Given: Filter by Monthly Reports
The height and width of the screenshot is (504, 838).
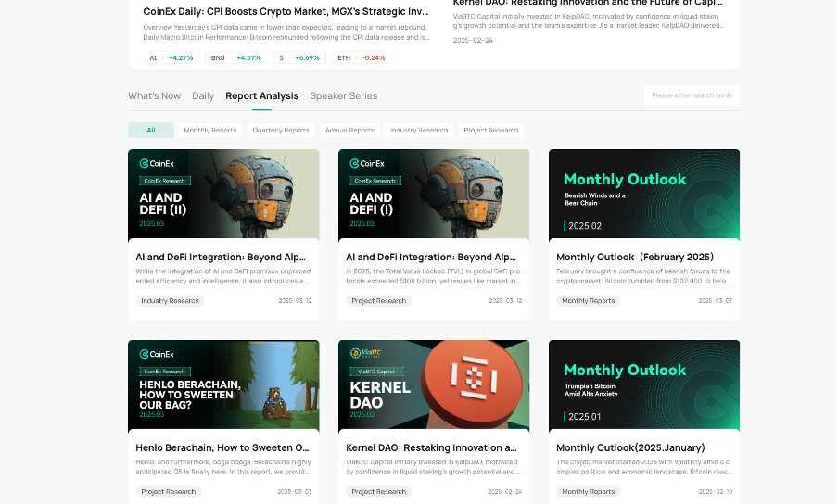Looking at the screenshot, I should pos(210,131).
